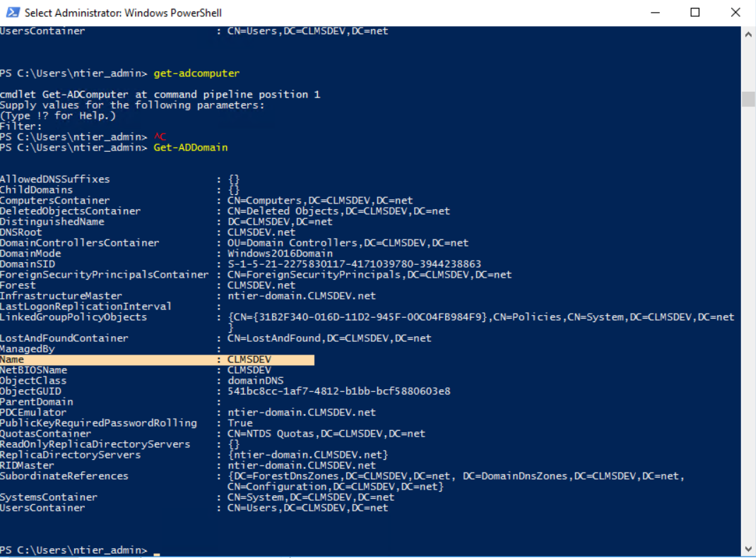This screenshot has width=756, height=558.
Task: Click the blinking cursor at the last prompt
Action: tap(157, 551)
